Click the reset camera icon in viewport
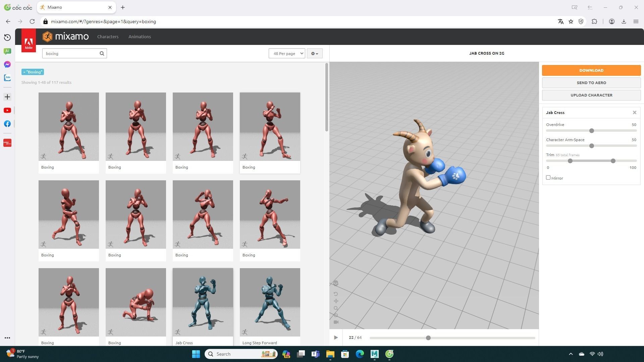The height and width of the screenshot is (362, 644). point(336,315)
